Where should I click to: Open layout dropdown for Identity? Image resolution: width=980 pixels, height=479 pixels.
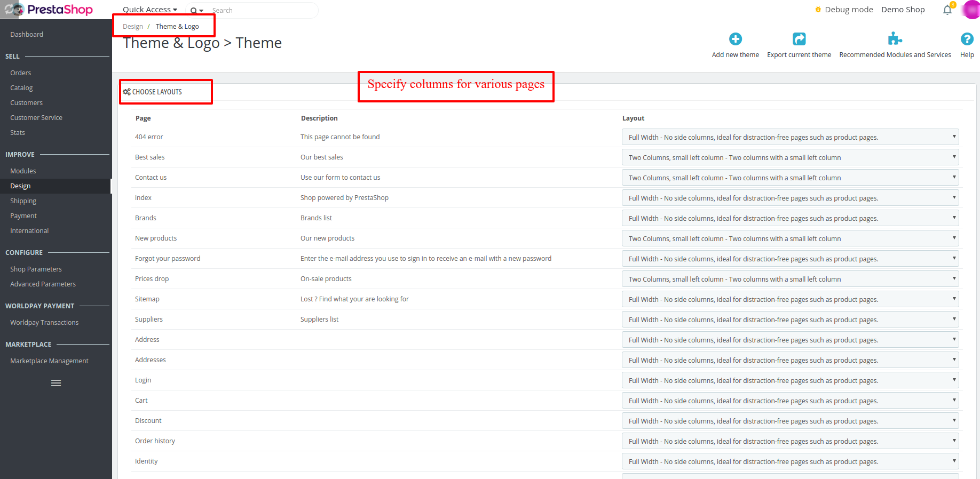click(x=790, y=461)
